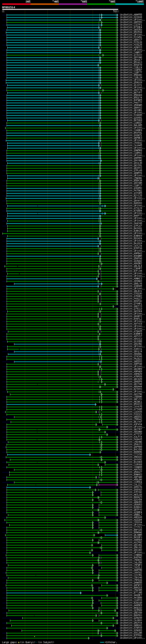The height and width of the screenshot is (644, 146).
Task: Select hit label UniRef100_Q8MTM3
Action: [131, 22]
